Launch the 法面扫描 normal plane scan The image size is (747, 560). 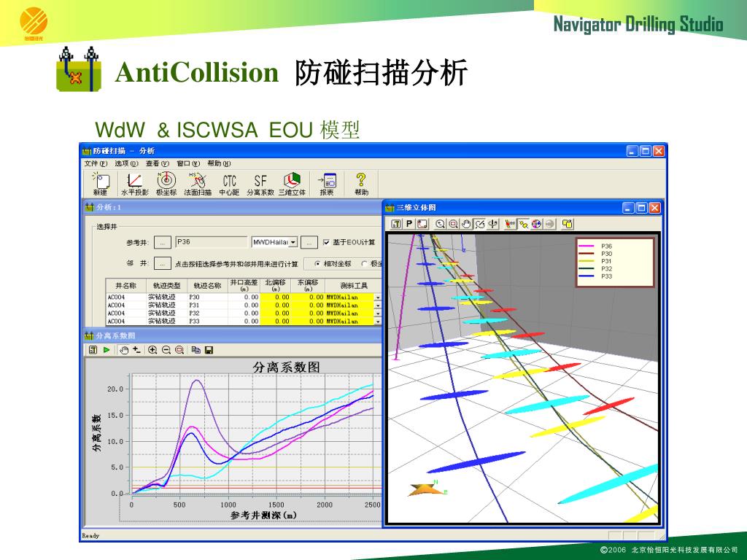(198, 184)
